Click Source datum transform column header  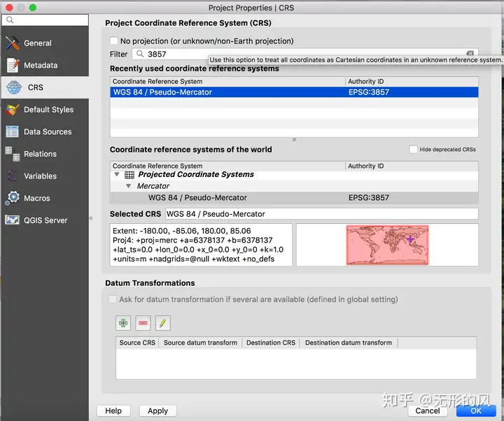tap(200, 343)
